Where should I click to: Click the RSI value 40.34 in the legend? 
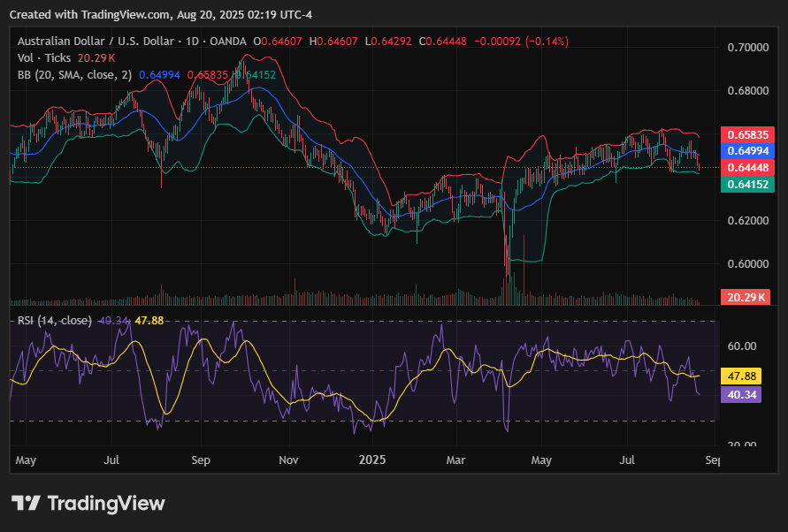[114, 321]
